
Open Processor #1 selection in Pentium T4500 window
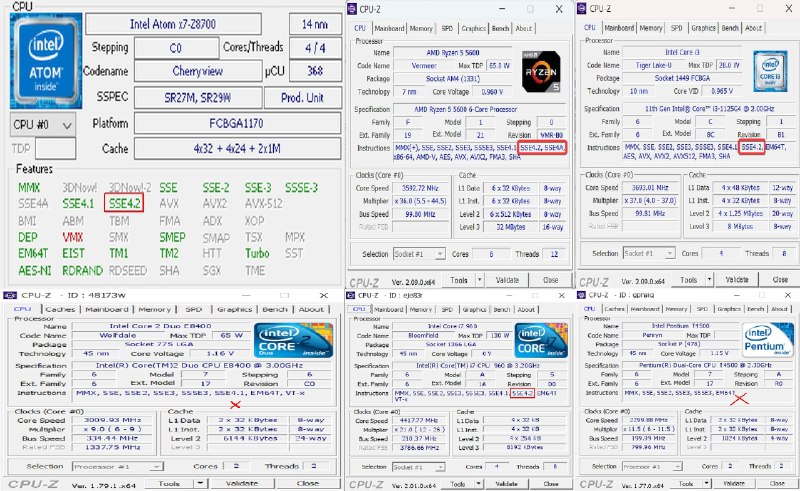[652, 467]
